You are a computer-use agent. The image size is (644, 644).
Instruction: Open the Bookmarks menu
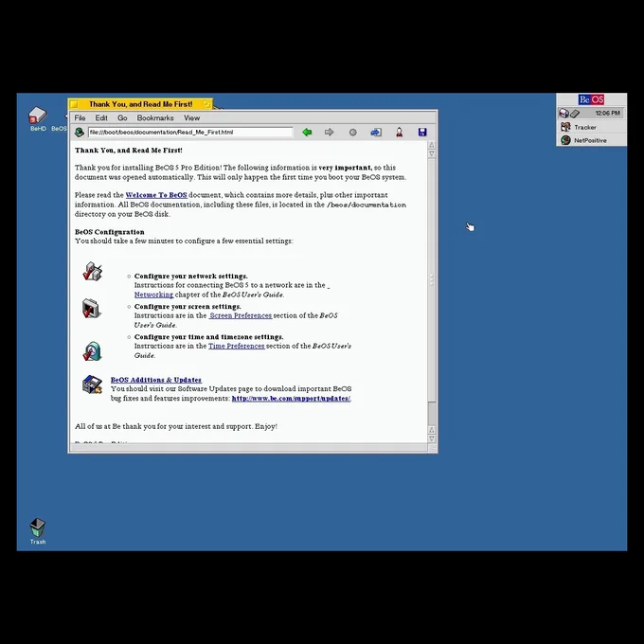(155, 117)
